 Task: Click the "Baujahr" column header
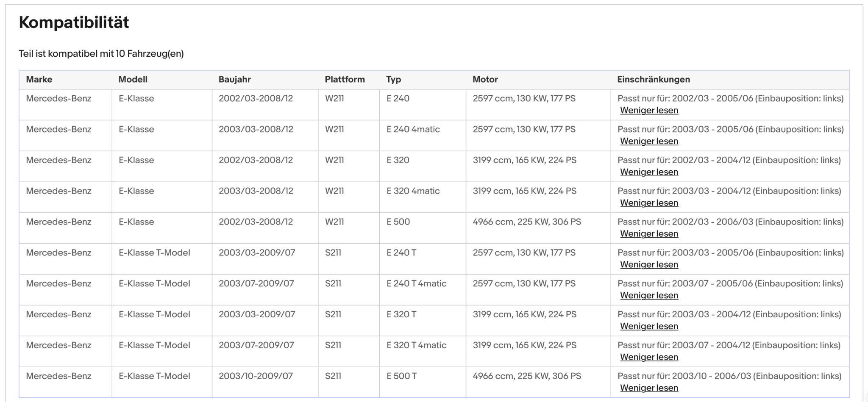pos(235,79)
